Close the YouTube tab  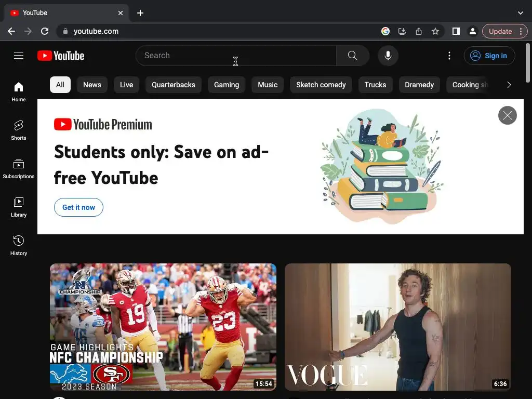[121, 13]
